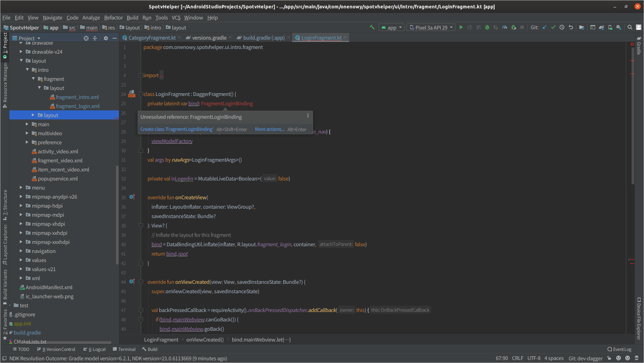Image resolution: width=644 pixels, height=363 pixels.
Task: Click the Make Project hammer icon
Action: click(x=372, y=28)
